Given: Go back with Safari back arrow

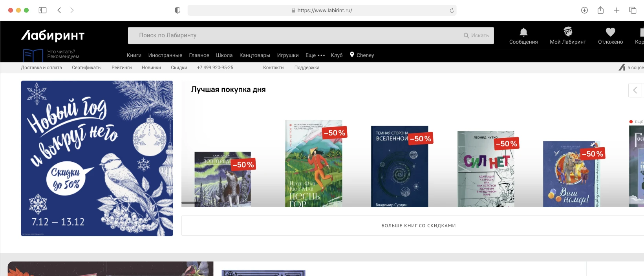Looking at the screenshot, I should pyautogui.click(x=59, y=10).
